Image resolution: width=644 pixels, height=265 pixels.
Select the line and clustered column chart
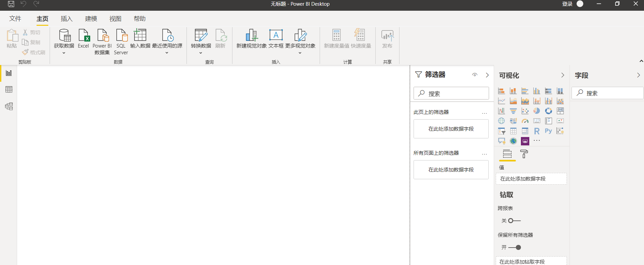pyautogui.click(x=548, y=101)
